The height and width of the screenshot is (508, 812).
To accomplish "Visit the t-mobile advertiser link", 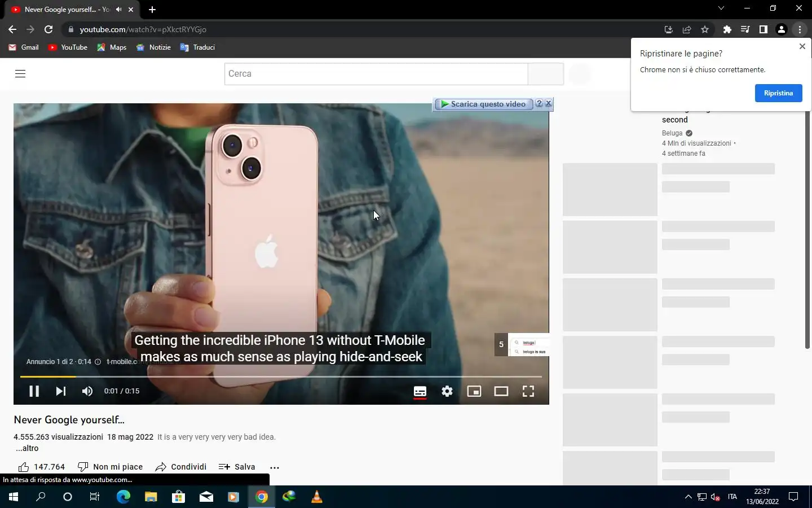I will tap(122, 362).
